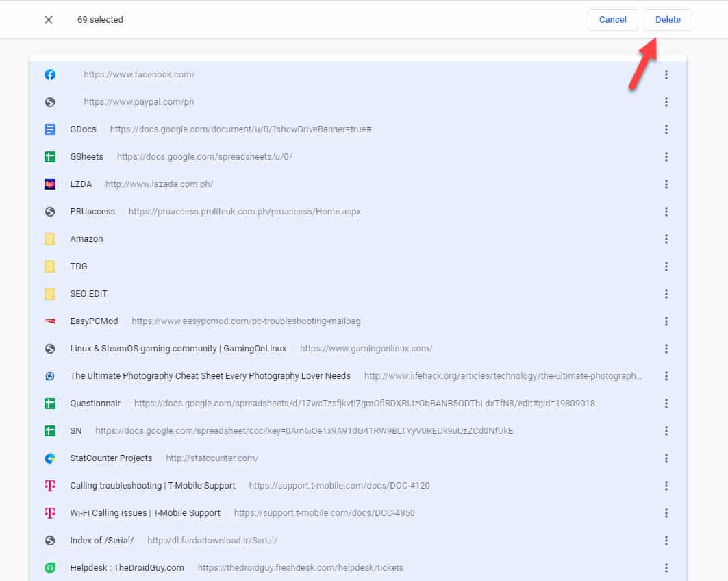Open the more menu for Calling troubleshooting bookmark
The image size is (728, 581).
(666, 486)
